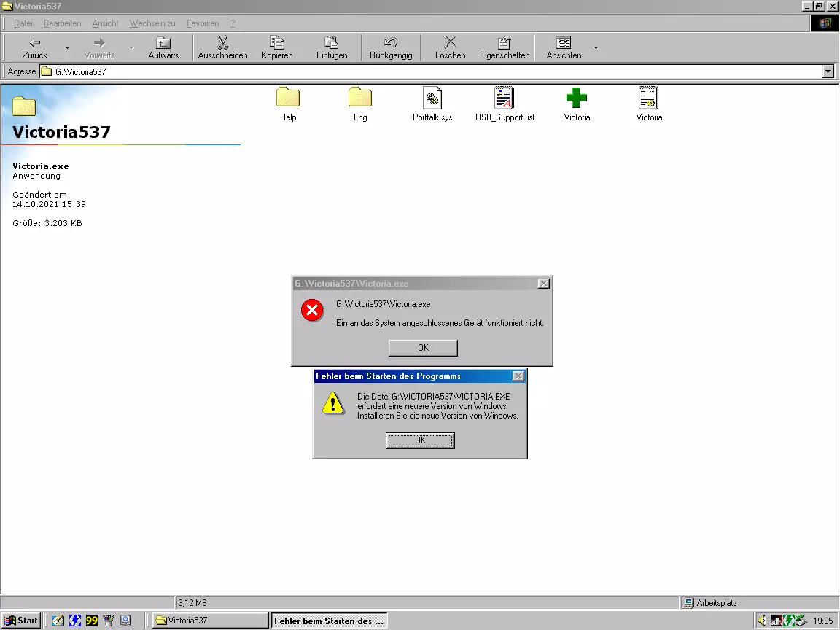
Task: Click the Victoria537 folder icon in side panel
Action: point(24,106)
